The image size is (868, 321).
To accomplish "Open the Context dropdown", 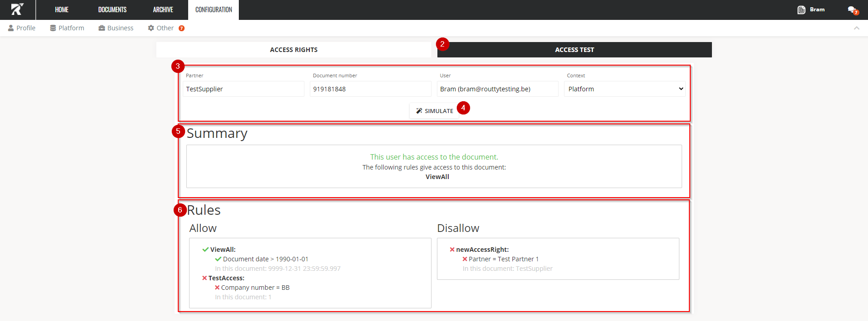I will [624, 89].
